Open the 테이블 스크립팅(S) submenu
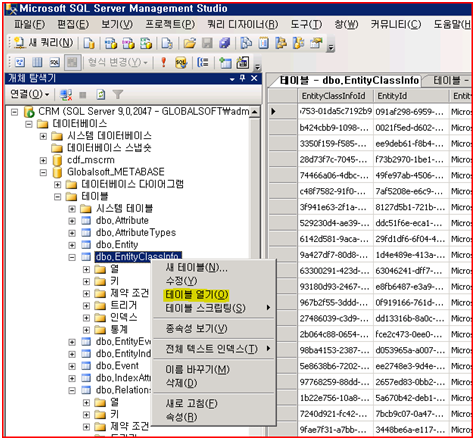 (x=213, y=308)
